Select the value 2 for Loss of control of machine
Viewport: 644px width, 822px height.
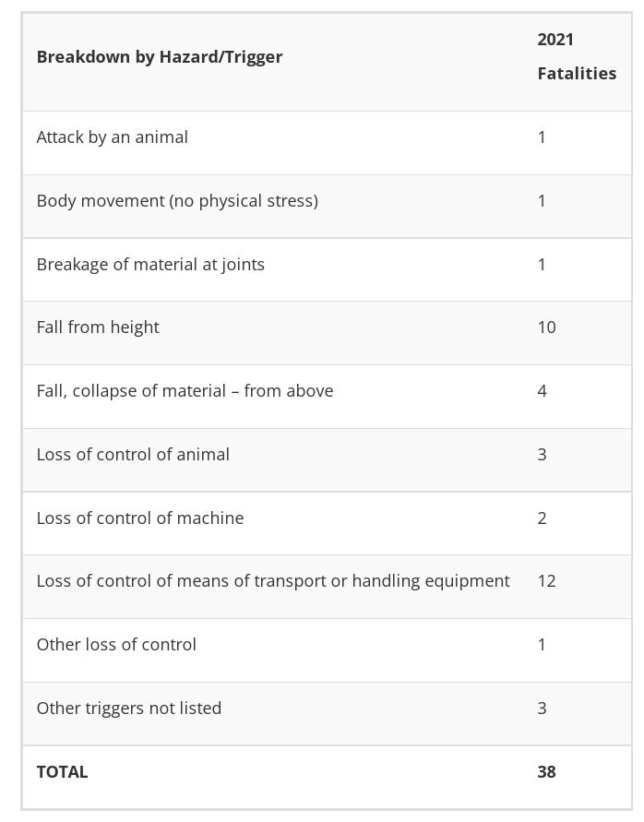pos(542,518)
